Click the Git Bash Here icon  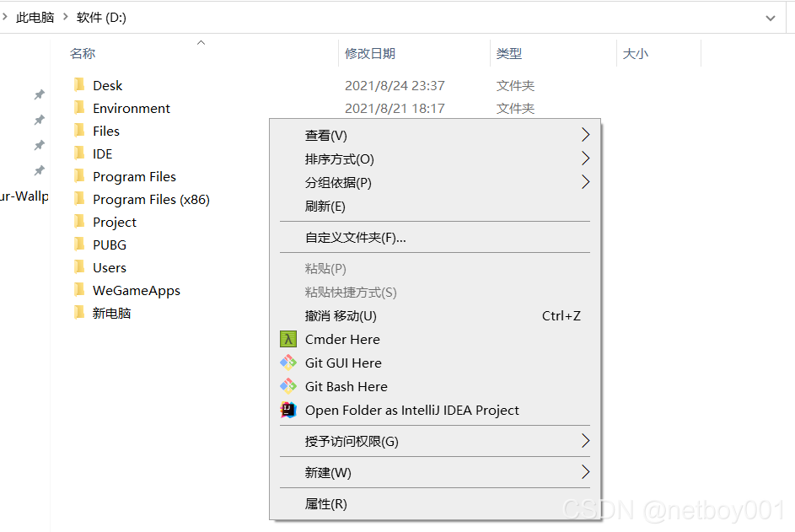click(x=288, y=386)
